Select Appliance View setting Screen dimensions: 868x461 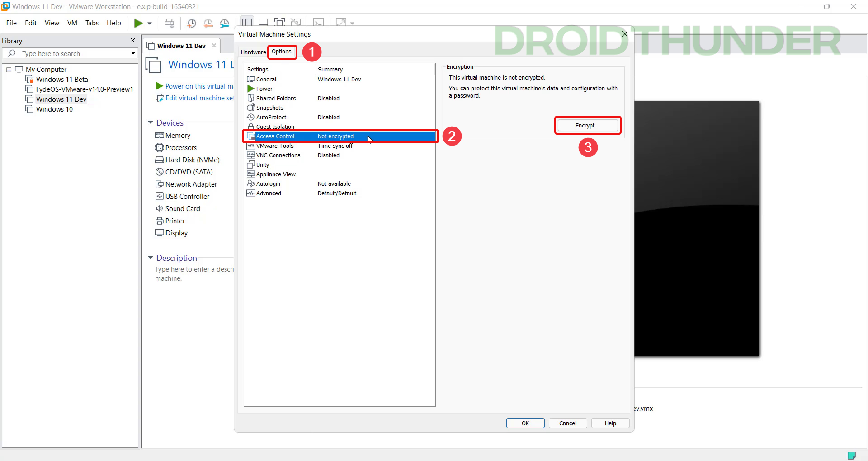(x=276, y=174)
